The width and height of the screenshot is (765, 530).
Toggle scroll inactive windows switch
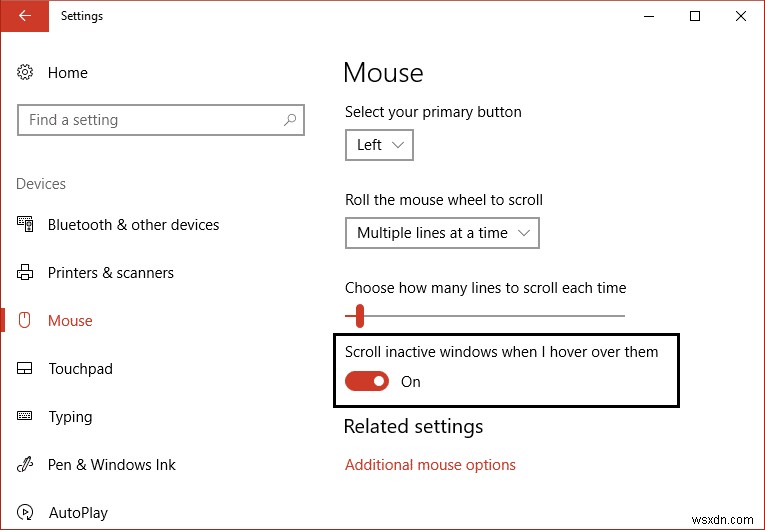(367, 381)
